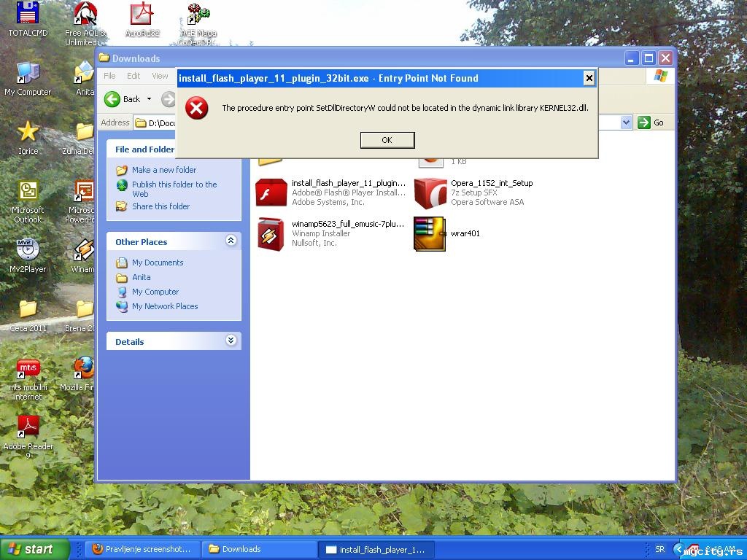Open the Ceca 2011 desktop folder
747x560 pixels.
point(28,315)
